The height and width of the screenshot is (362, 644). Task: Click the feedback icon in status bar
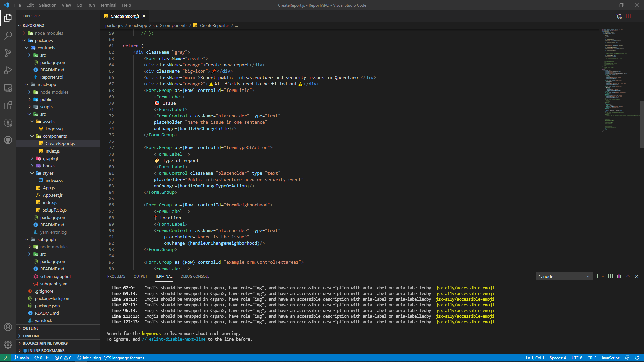pos(627,358)
